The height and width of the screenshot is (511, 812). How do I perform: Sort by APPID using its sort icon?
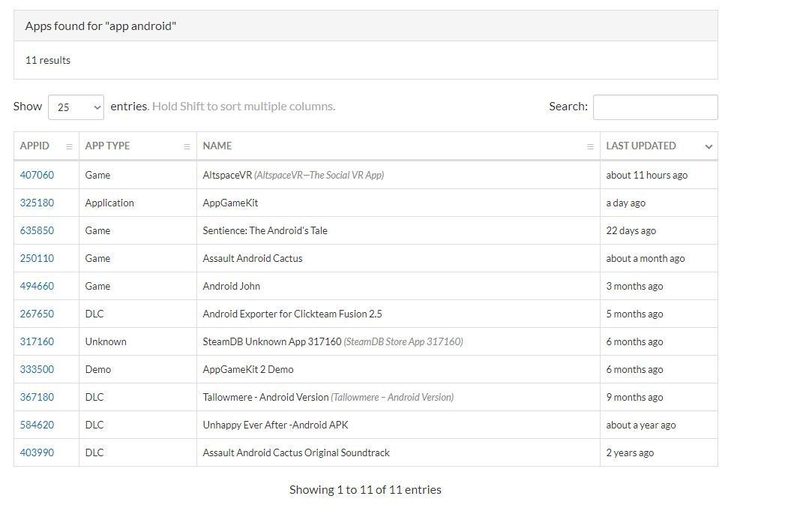[69, 146]
